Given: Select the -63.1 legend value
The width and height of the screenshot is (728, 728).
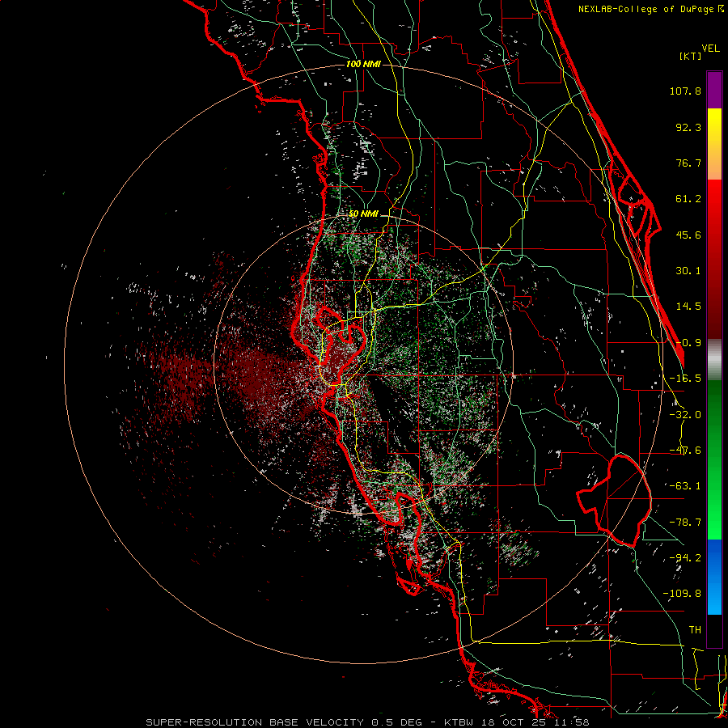Looking at the screenshot, I should 685,486.
